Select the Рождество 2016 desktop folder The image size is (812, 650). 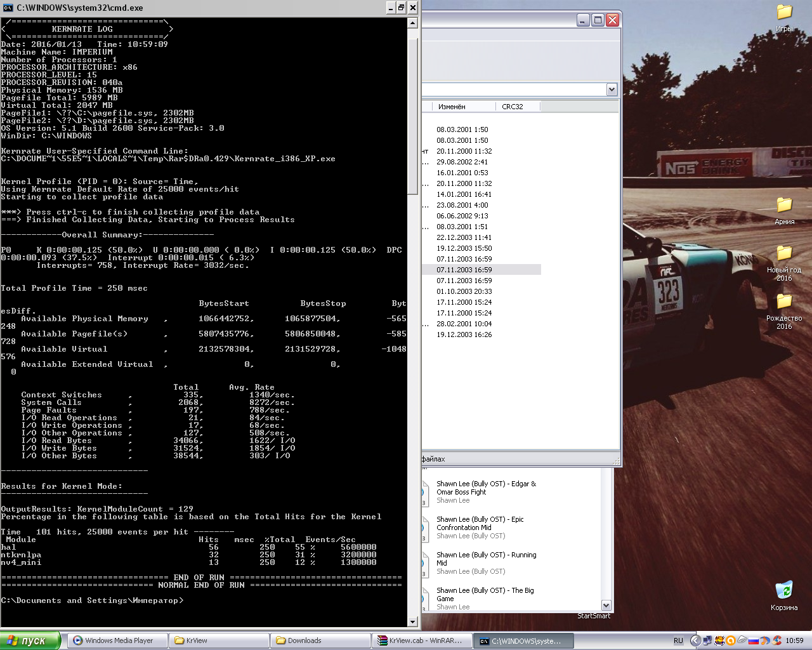[784, 302]
